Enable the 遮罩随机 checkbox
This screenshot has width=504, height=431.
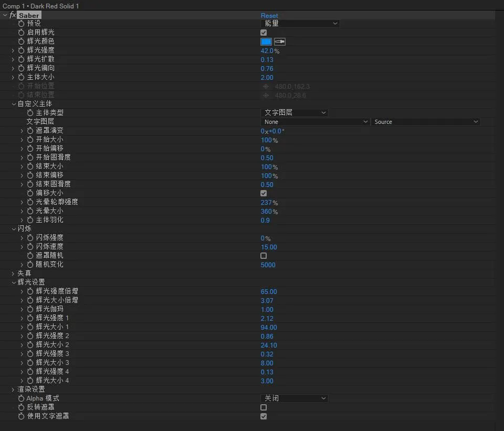[264, 256]
